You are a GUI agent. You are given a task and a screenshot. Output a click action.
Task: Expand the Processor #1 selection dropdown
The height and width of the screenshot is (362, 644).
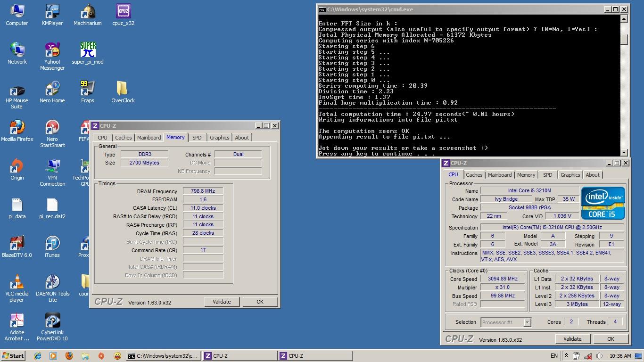tap(528, 322)
